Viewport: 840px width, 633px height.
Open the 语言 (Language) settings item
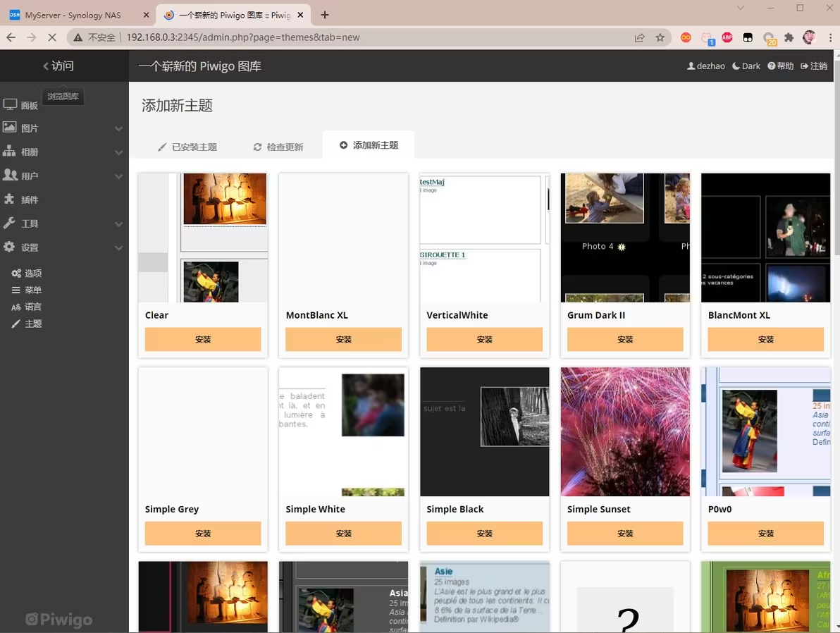point(27,307)
